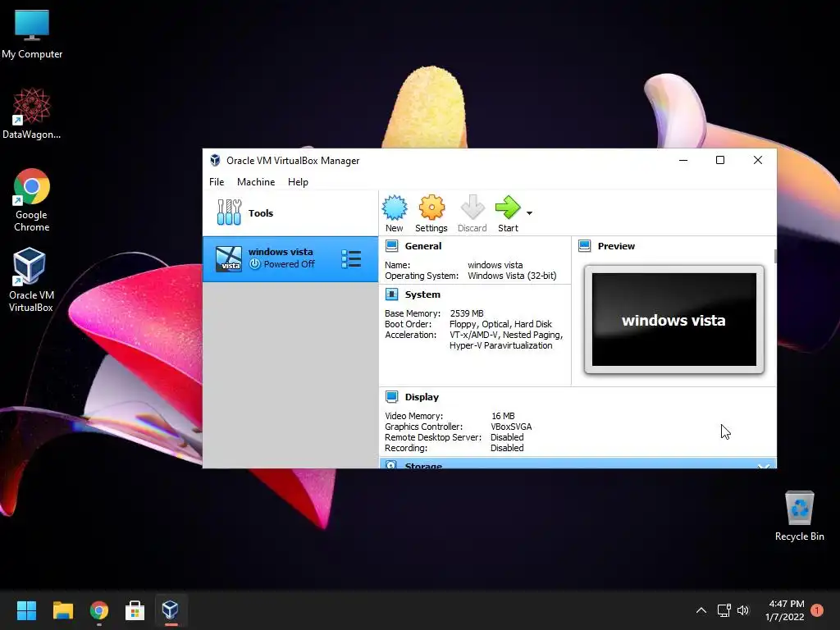Collapse the Storage section chevron
Viewport: 840px width, 630px height.
tap(764, 466)
